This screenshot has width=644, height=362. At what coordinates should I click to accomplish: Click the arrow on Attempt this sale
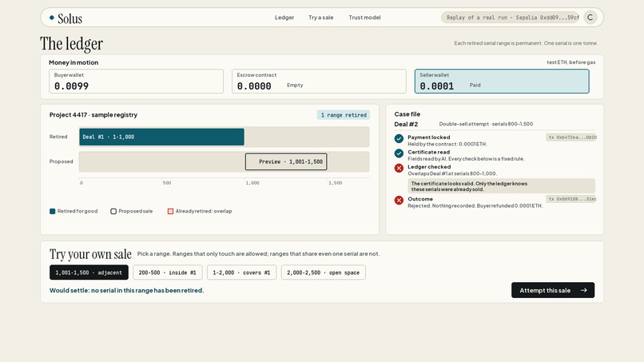pos(583,290)
